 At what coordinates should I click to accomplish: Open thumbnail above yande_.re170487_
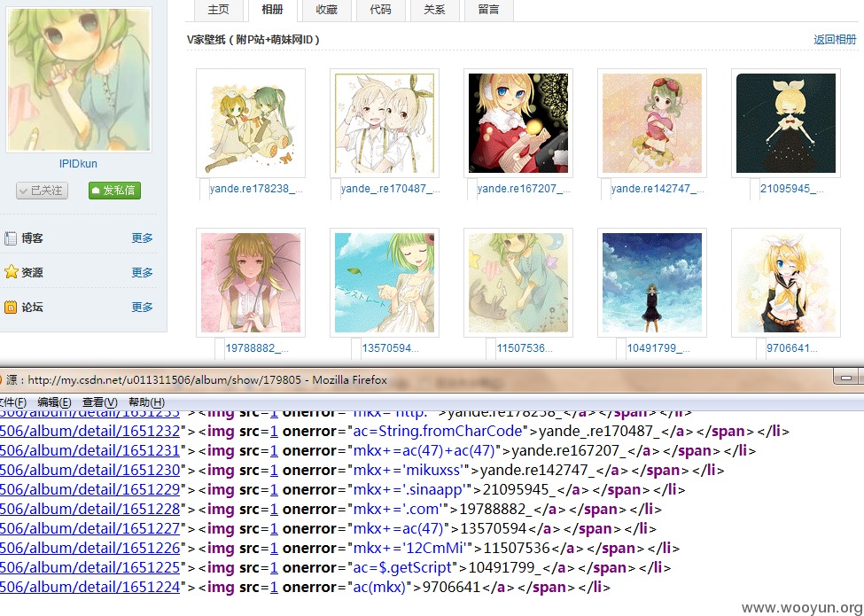click(x=384, y=123)
